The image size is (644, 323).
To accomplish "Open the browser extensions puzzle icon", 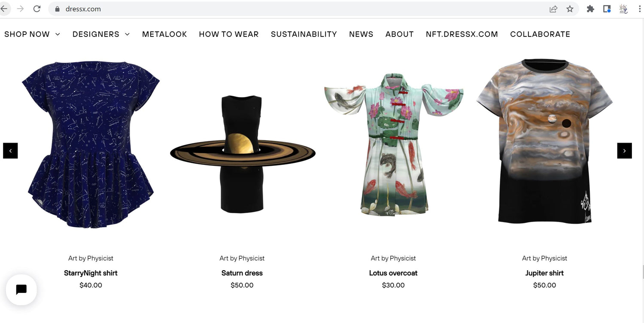I will [x=590, y=9].
